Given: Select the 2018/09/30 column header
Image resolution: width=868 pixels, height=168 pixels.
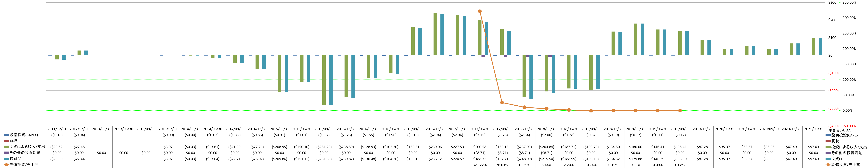Looking at the screenshot, I should tap(591, 129).
